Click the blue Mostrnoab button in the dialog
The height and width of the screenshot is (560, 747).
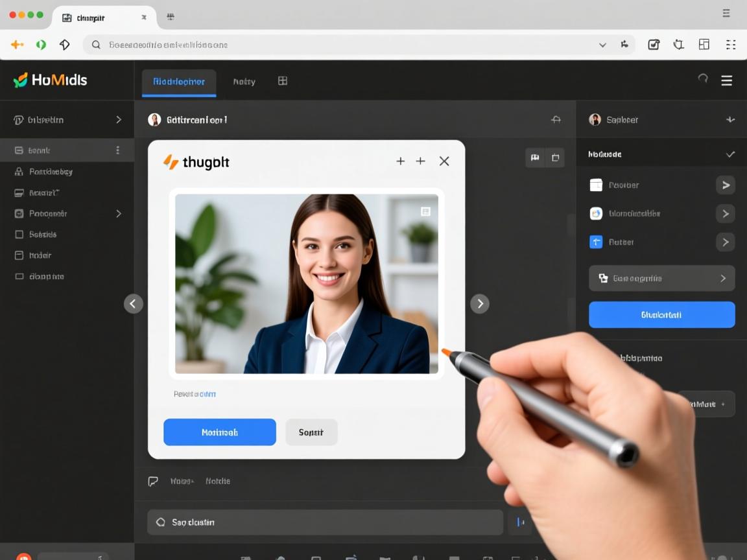pyautogui.click(x=219, y=432)
